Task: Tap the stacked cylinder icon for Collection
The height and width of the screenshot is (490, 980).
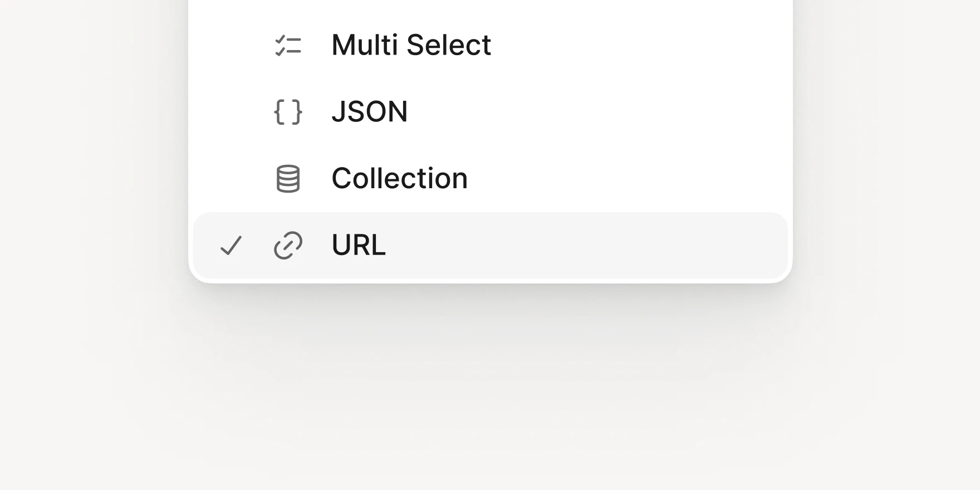Action: pos(288,178)
